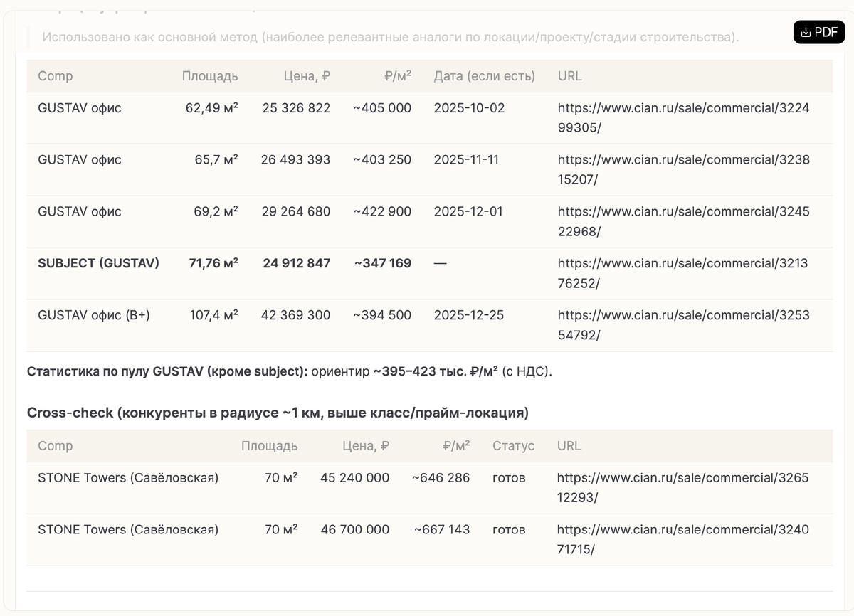Select the date 2025-10-02

tap(469, 108)
